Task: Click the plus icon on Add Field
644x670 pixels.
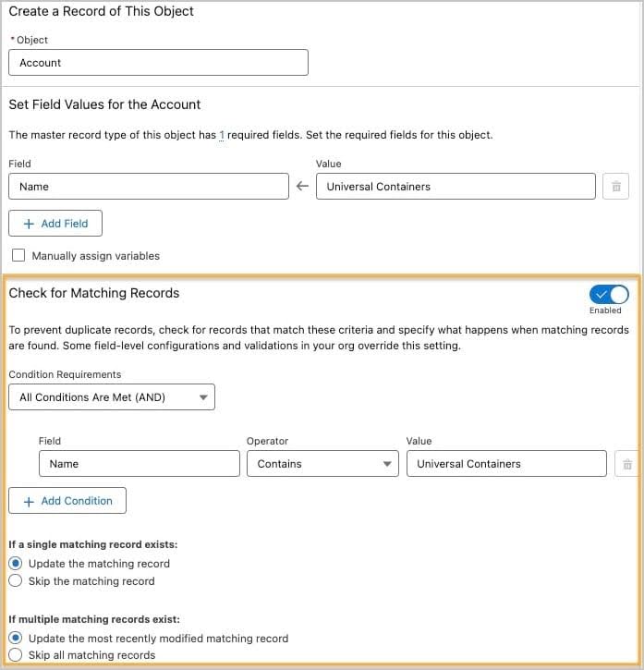Action: tap(29, 224)
